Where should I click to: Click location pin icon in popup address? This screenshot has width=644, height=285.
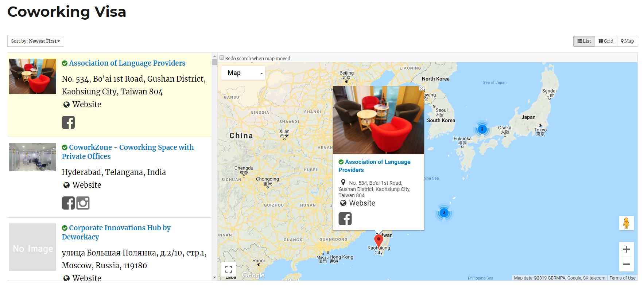[x=343, y=182]
